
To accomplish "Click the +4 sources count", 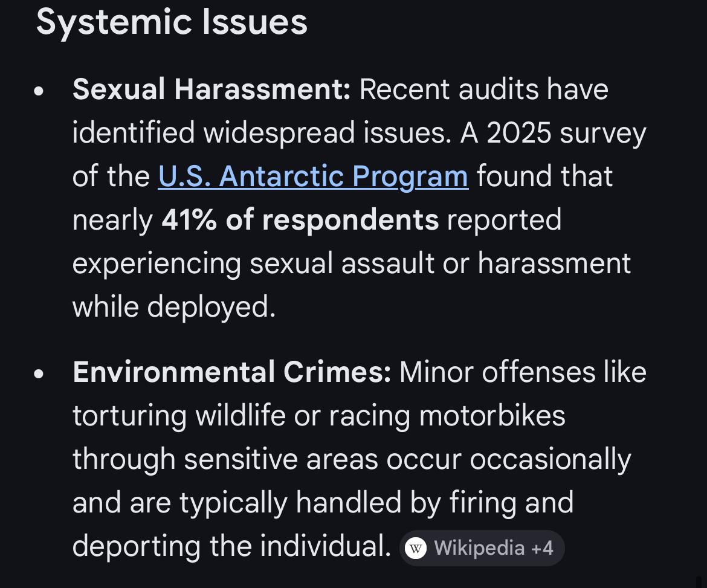I will pos(542,548).
